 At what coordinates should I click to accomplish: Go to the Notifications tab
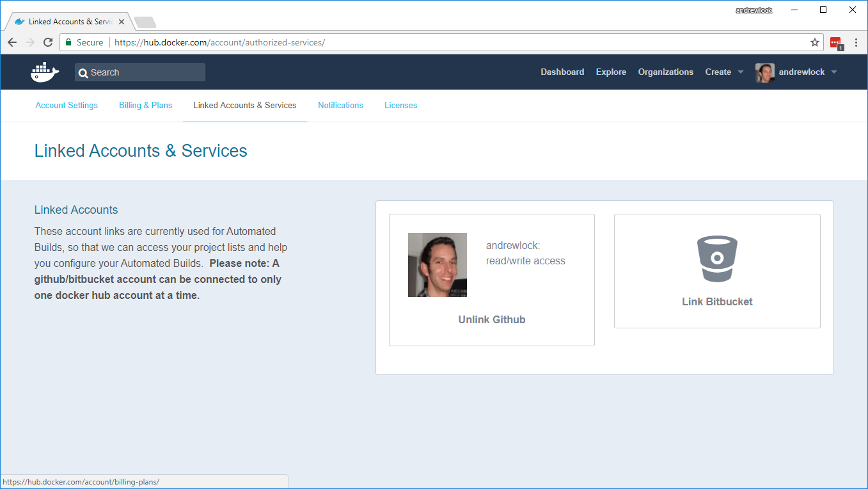point(340,106)
